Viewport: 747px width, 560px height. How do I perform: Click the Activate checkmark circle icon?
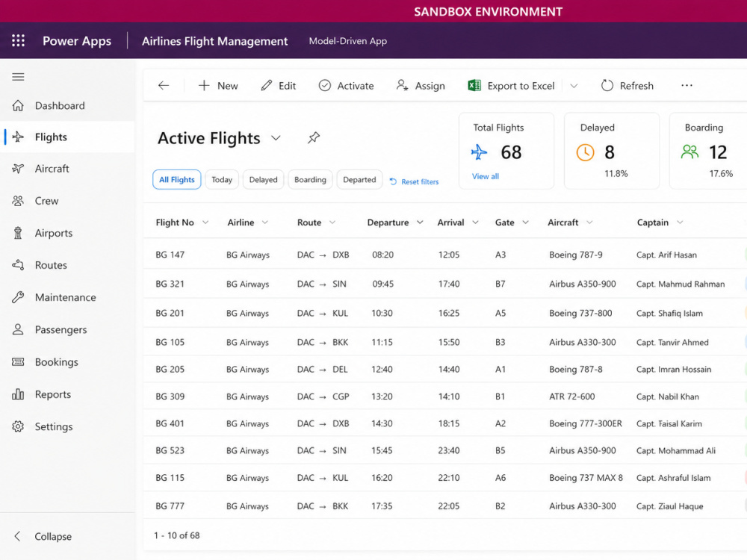325,86
